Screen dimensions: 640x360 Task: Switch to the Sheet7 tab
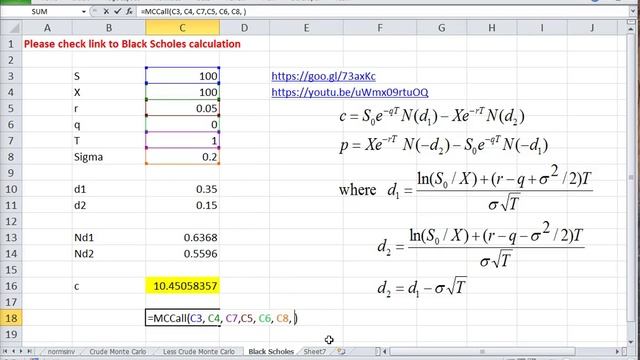click(x=315, y=351)
